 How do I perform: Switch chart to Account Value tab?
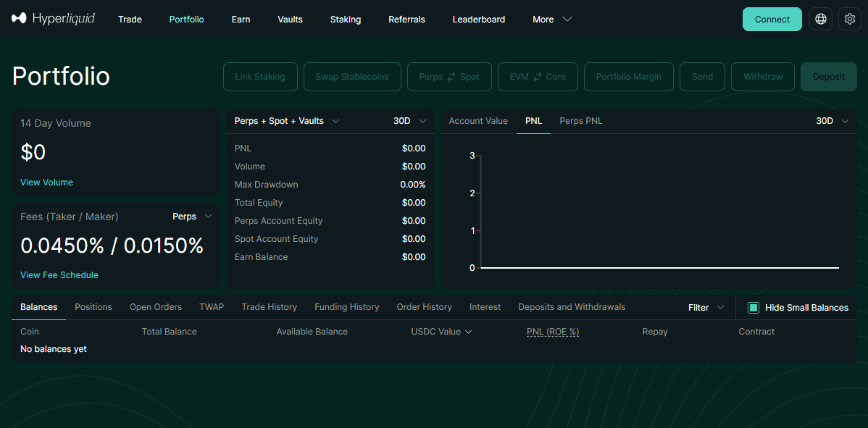point(478,120)
